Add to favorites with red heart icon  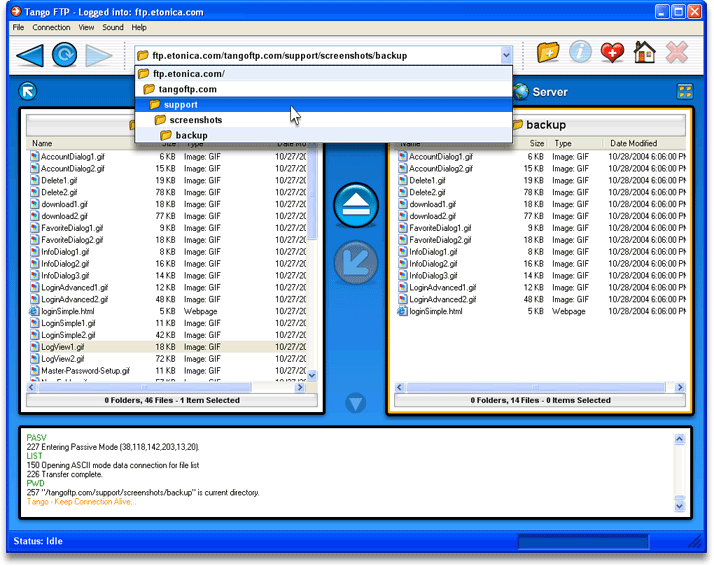click(612, 52)
